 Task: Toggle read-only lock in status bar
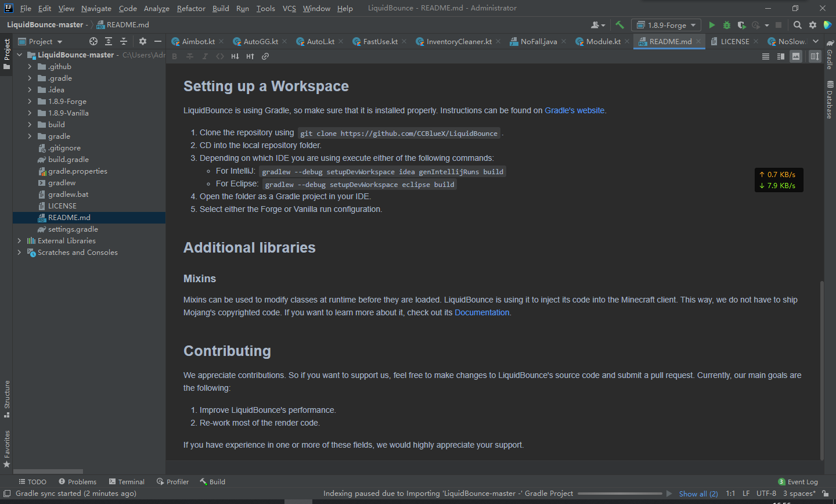point(826,494)
